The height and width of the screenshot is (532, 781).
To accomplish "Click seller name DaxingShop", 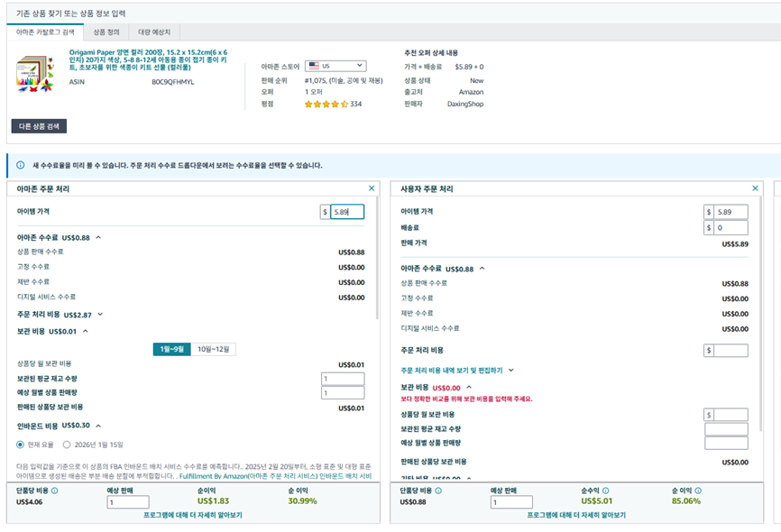I will 465,104.
